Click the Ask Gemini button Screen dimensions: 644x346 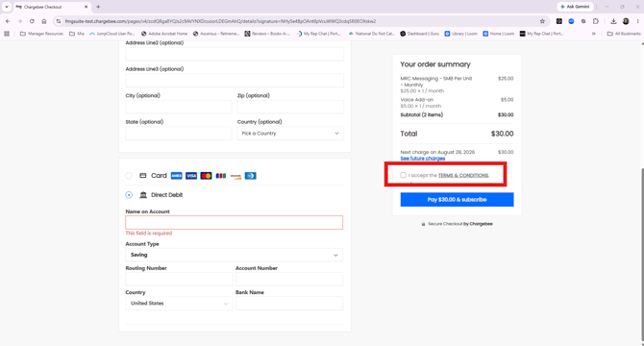[575, 7]
